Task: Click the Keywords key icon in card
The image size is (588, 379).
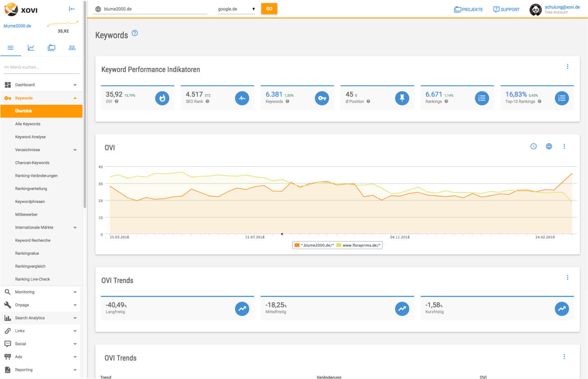Action: coord(322,98)
